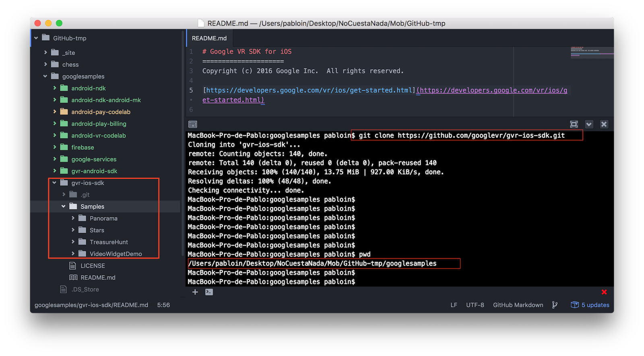
Task: Open the git branch icon in status bar
Action: [x=555, y=305]
